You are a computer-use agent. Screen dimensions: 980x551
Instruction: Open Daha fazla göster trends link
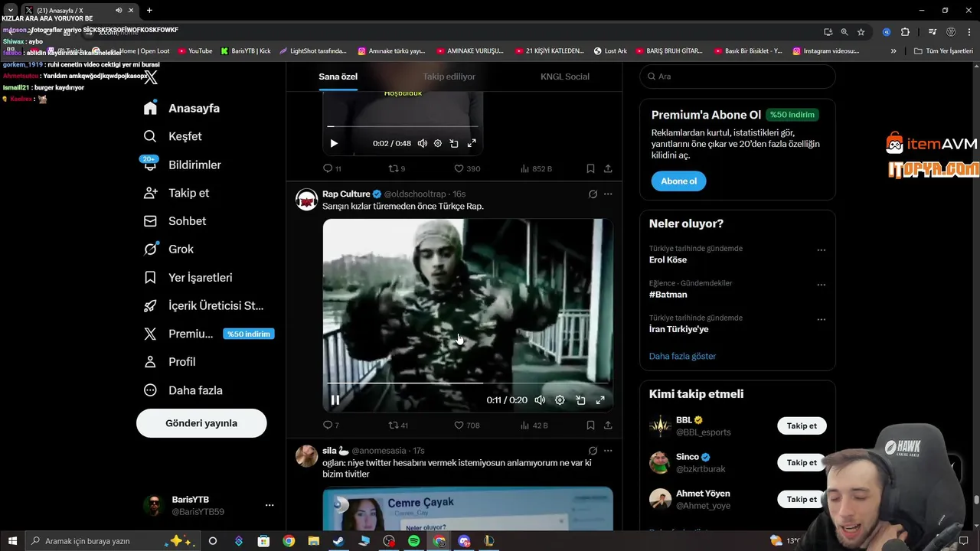682,356
